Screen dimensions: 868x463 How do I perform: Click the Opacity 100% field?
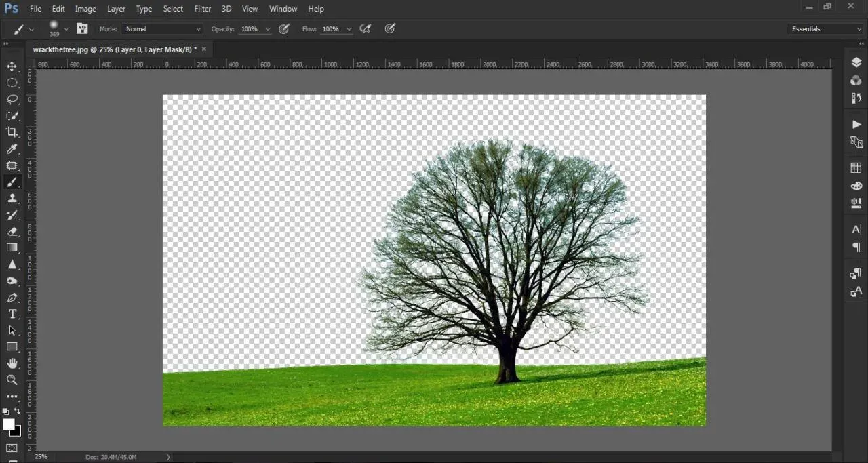pos(250,29)
